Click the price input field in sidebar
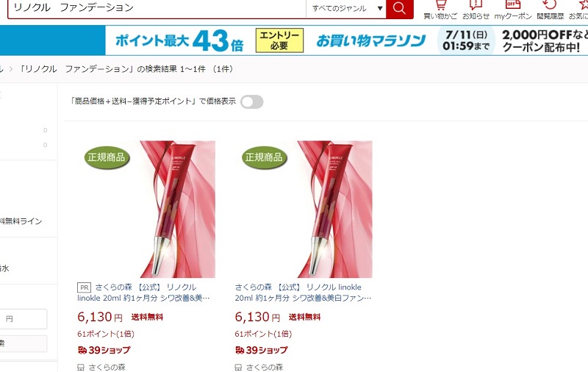This screenshot has width=588, height=372. [x=24, y=319]
